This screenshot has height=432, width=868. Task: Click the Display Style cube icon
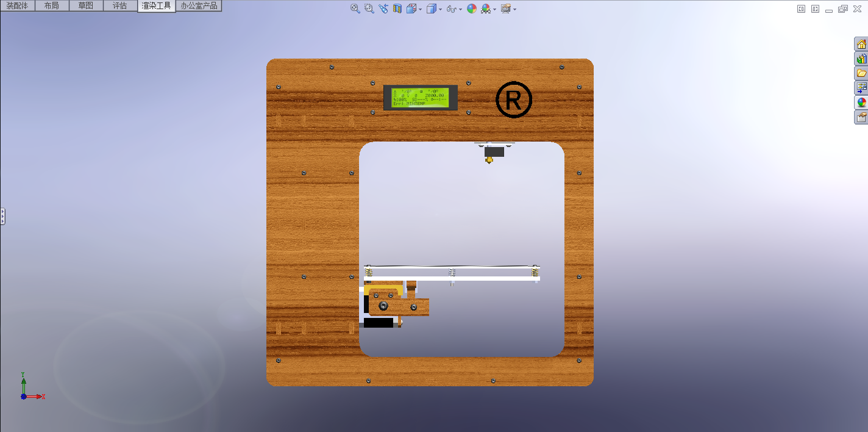point(432,9)
